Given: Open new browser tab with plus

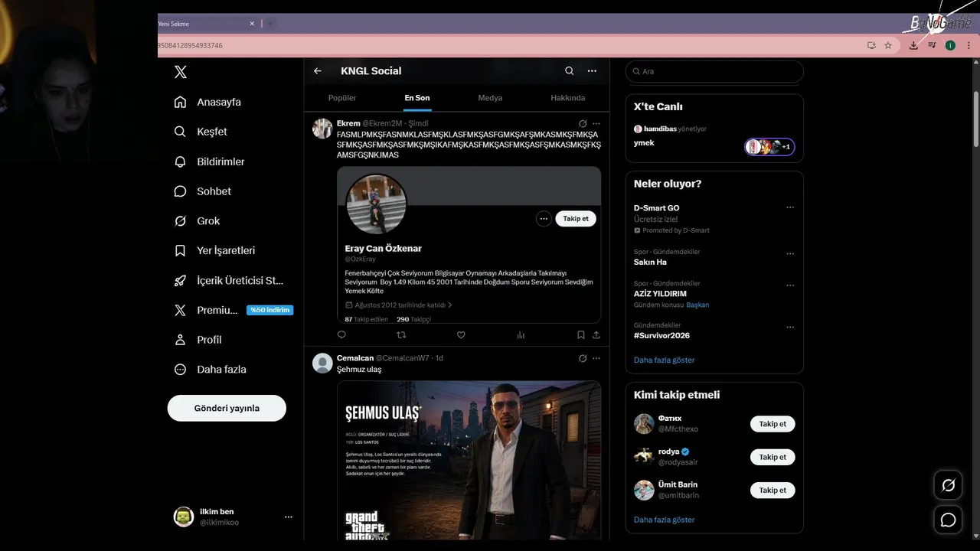Looking at the screenshot, I should pyautogui.click(x=269, y=24).
